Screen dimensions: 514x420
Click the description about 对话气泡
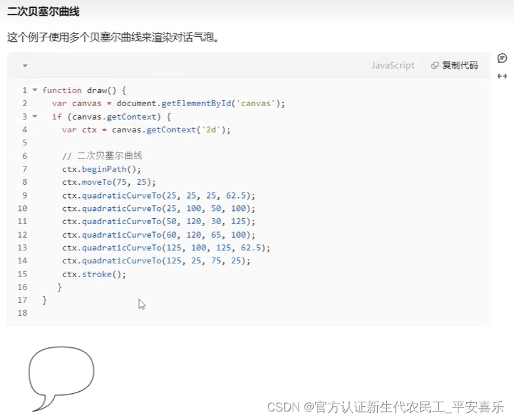click(x=113, y=37)
